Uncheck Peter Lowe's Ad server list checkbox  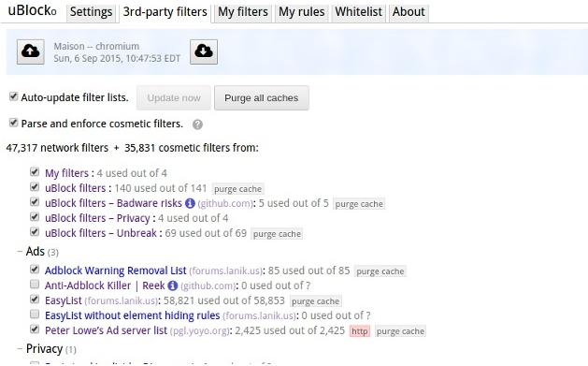pos(35,329)
